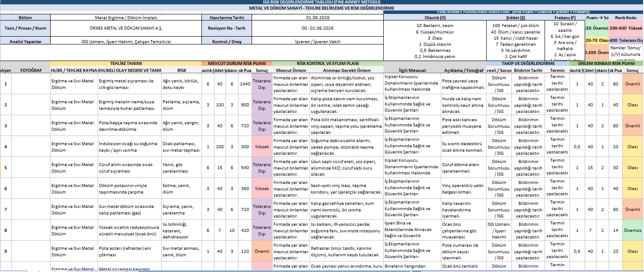Click the 'Kontrol / Onay' label cell

(x=227, y=41)
